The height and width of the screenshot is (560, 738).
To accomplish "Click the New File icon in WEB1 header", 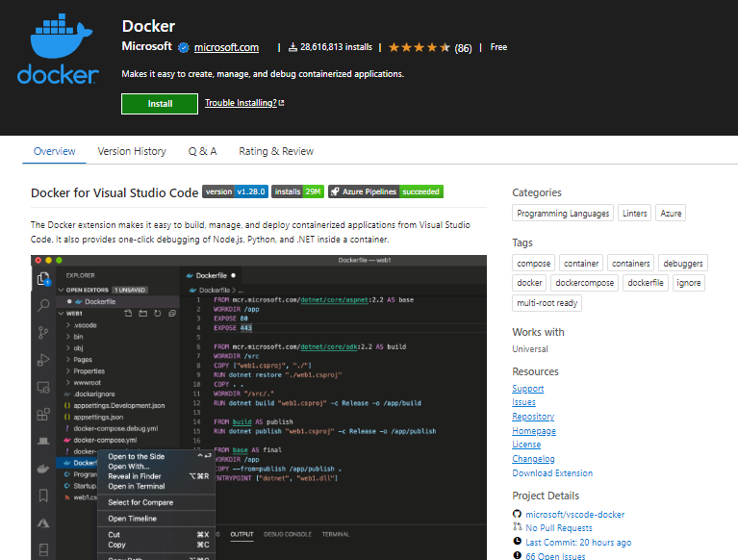I will click(128, 314).
